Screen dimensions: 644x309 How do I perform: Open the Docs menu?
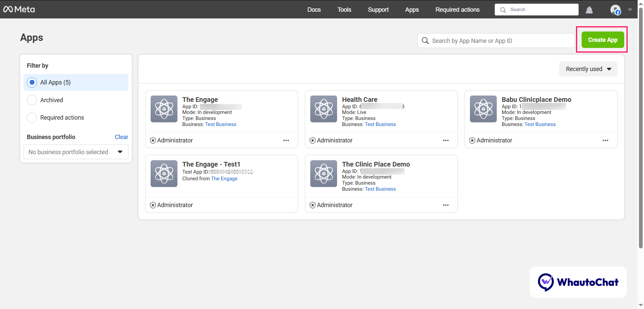pos(314,10)
